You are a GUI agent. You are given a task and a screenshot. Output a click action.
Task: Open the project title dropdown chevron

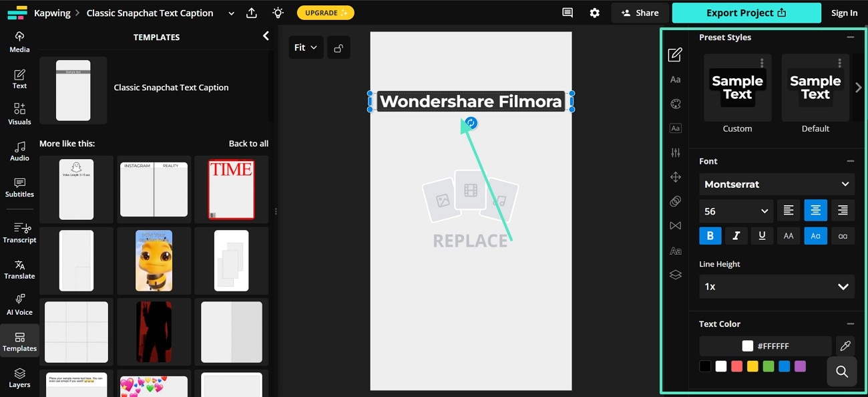point(231,13)
